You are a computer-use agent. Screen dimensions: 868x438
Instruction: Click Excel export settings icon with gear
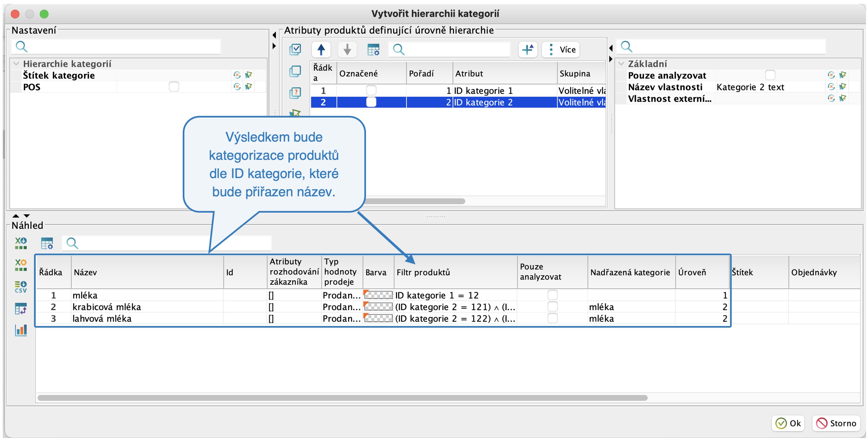tap(20, 265)
